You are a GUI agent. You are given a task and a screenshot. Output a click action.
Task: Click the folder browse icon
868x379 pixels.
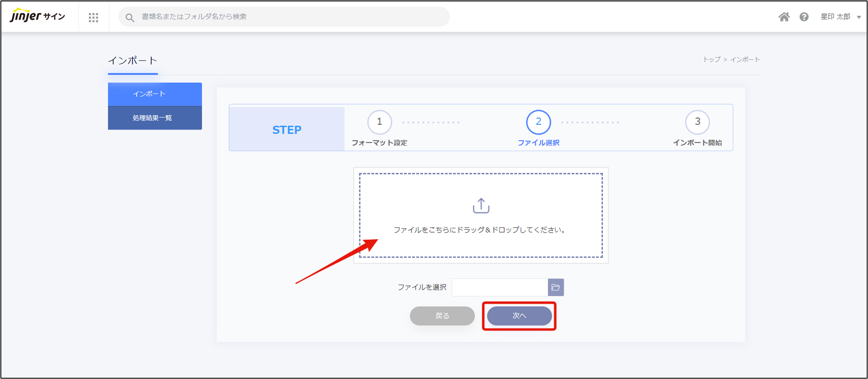[x=556, y=287]
